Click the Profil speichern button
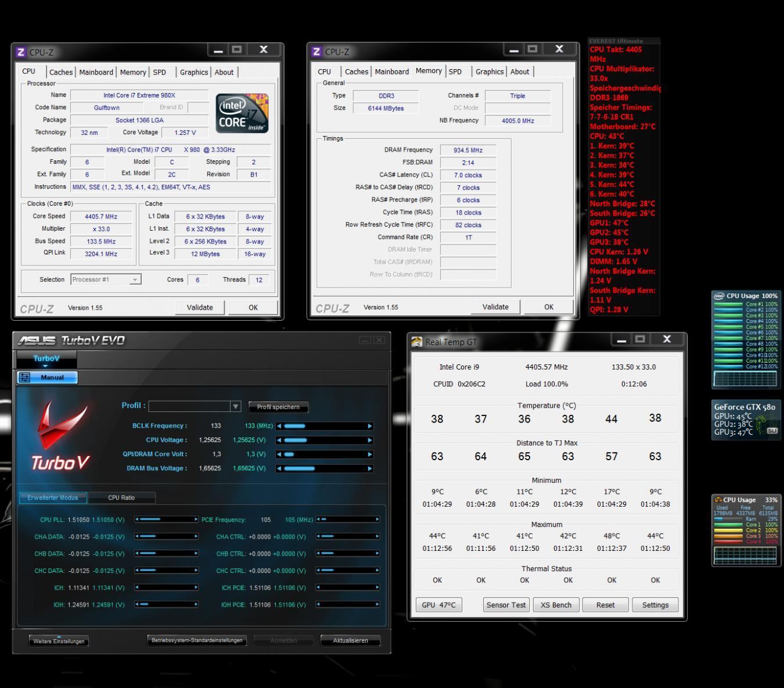 coord(278,407)
